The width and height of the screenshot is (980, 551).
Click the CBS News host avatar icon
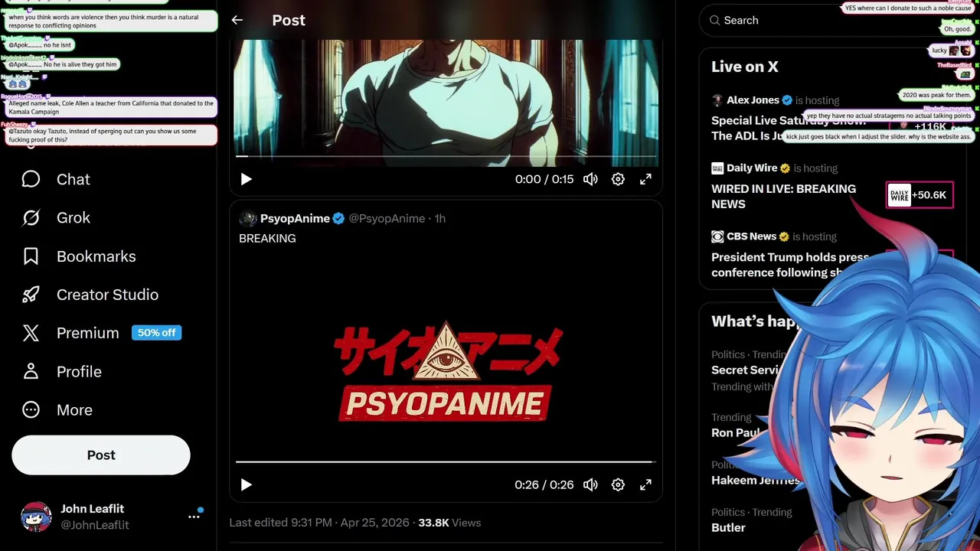pos(717,236)
